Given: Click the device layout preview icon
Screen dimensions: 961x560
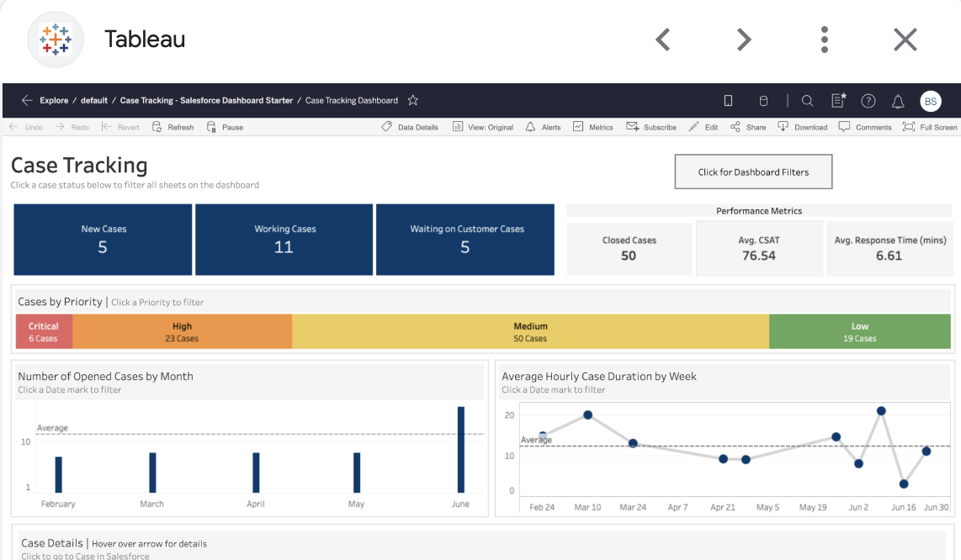Looking at the screenshot, I should (x=728, y=101).
